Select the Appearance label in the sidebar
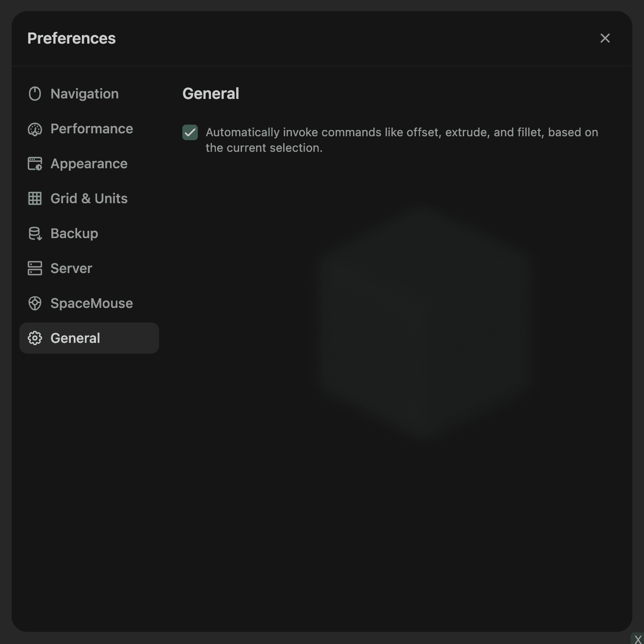Viewport: 644px width, 644px height. [89, 163]
